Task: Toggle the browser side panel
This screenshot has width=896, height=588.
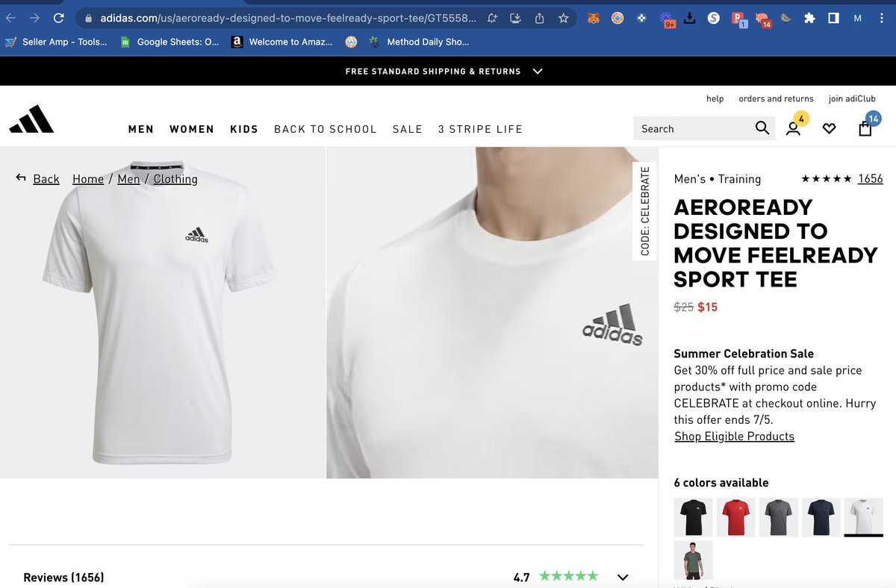Action: [x=833, y=18]
